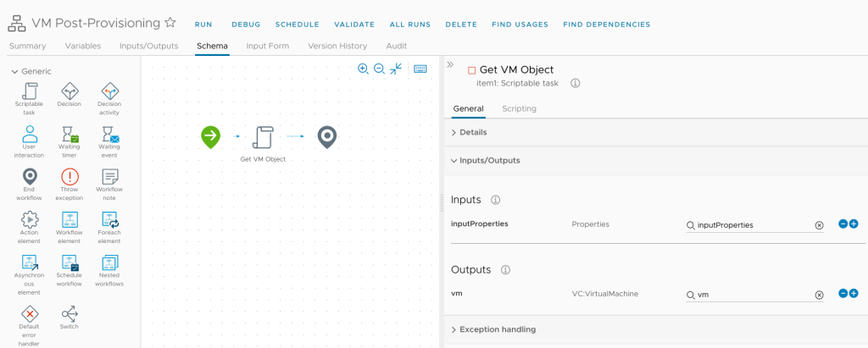Click the RUN button
Image resolution: width=868 pixels, height=348 pixels.
203,25
